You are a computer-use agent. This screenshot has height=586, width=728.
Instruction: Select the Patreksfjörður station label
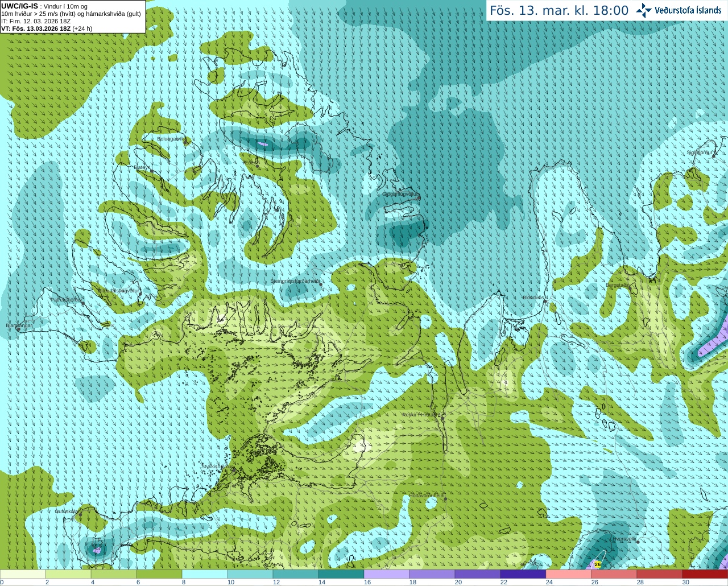pos(67,299)
